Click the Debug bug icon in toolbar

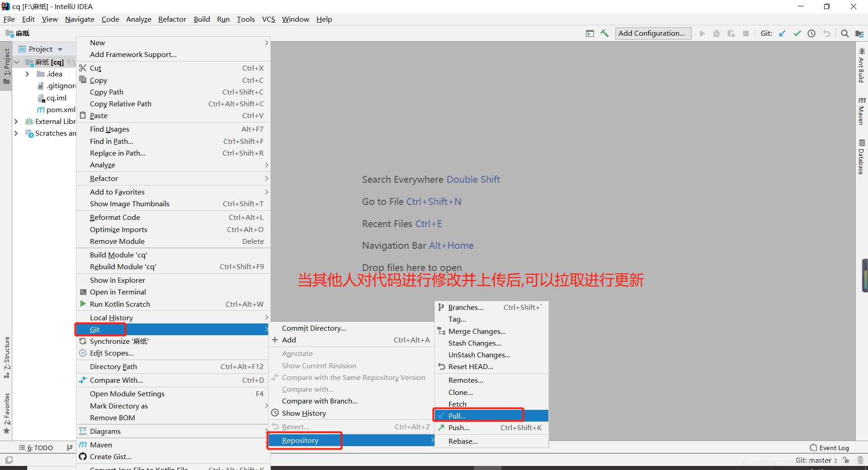717,33
